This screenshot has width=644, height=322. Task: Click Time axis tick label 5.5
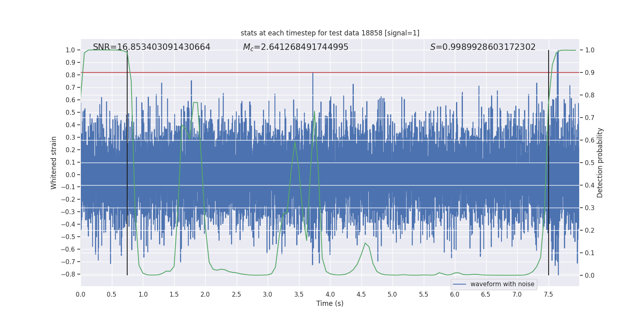(423, 294)
